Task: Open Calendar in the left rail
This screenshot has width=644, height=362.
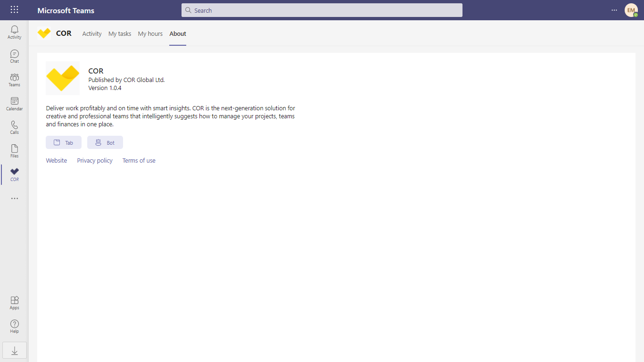Action: tap(15, 104)
